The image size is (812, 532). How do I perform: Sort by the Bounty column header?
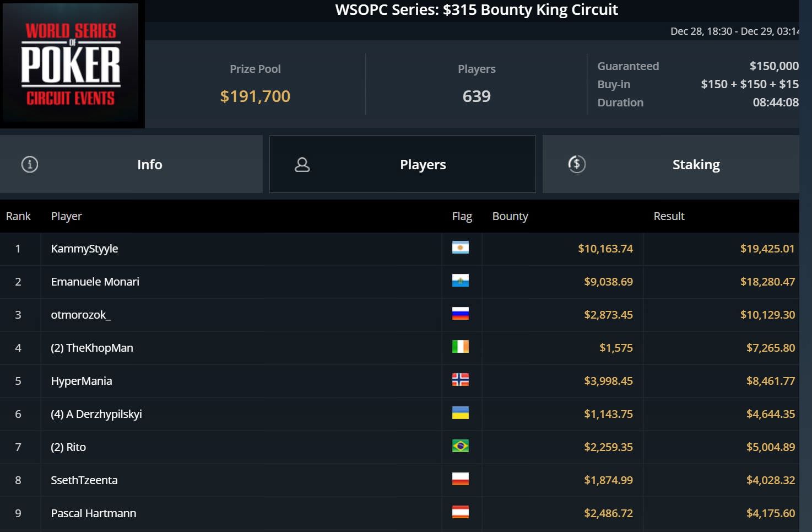[510, 216]
